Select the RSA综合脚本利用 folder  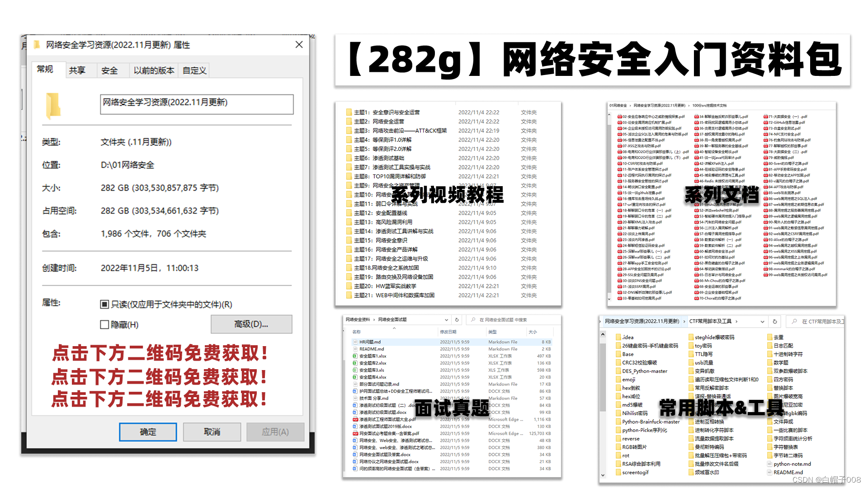(638, 464)
